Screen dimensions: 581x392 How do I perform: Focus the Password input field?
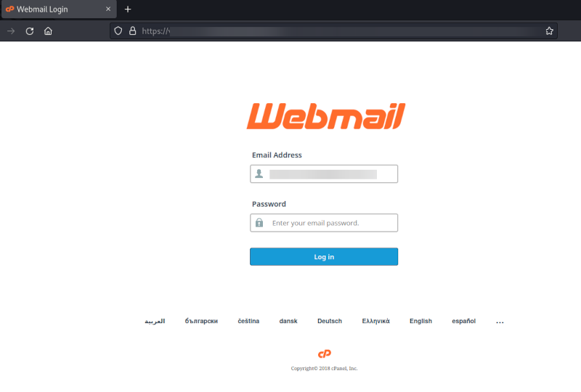[324, 223]
